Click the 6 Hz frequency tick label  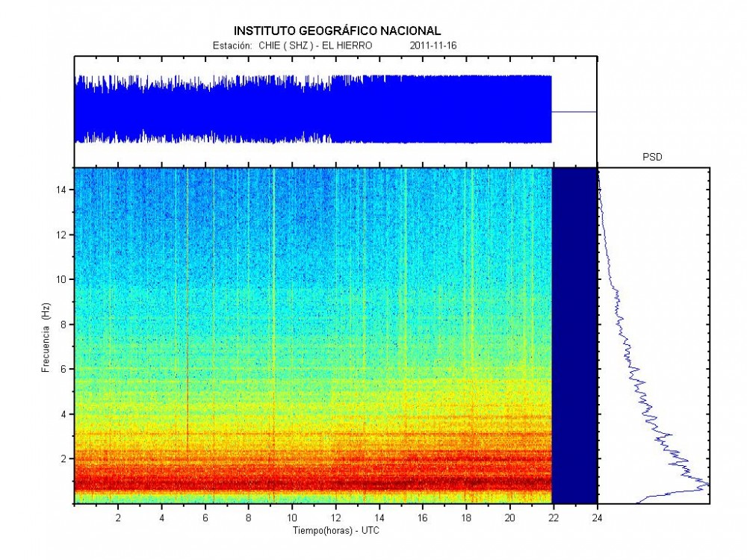coord(64,369)
